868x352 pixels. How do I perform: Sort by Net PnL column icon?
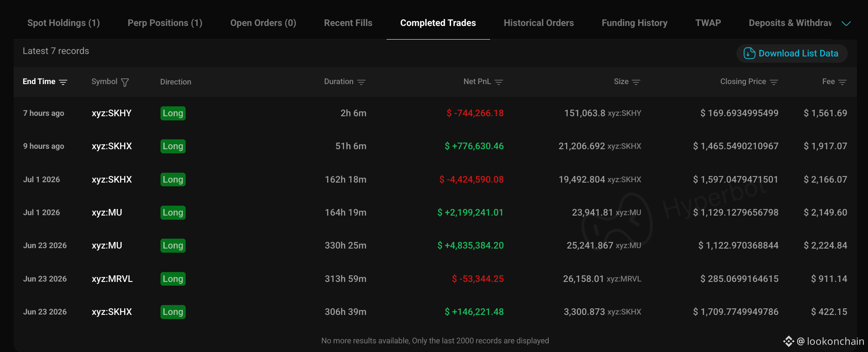pyautogui.click(x=499, y=82)
